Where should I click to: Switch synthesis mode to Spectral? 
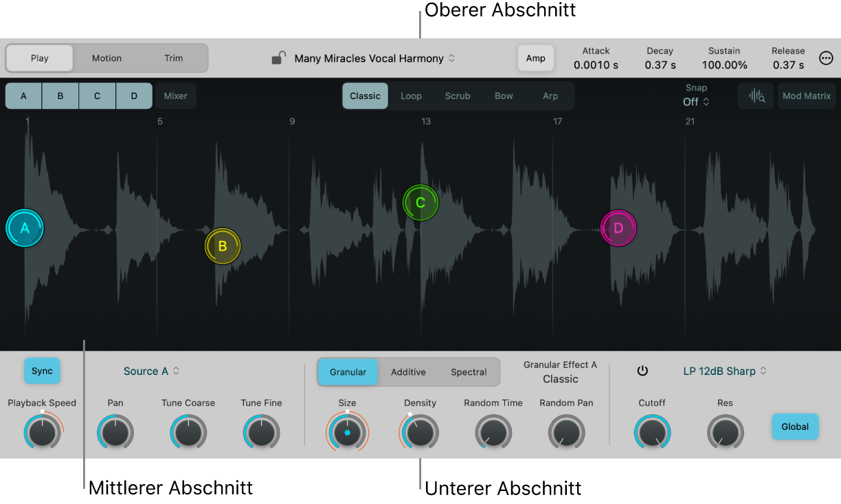(x=469, y=371)
